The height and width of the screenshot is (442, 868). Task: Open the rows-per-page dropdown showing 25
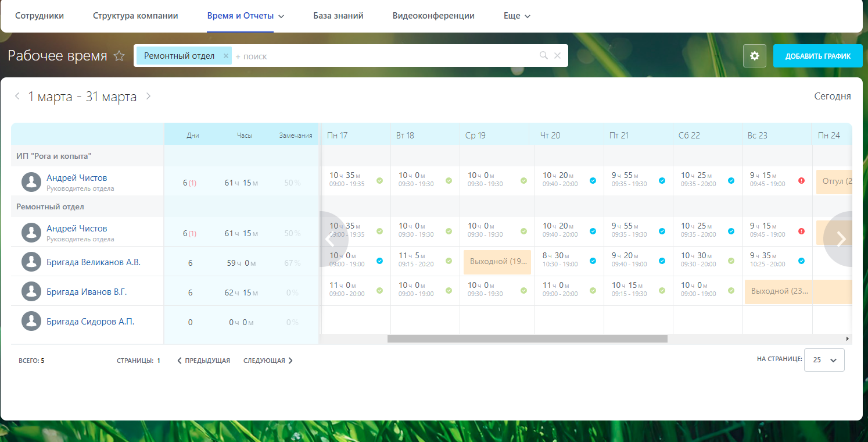pyautogui.click(x=824, y=360)
